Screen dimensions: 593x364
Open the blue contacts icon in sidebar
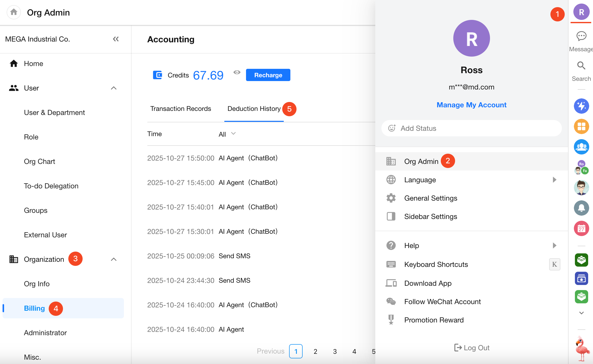581,147
